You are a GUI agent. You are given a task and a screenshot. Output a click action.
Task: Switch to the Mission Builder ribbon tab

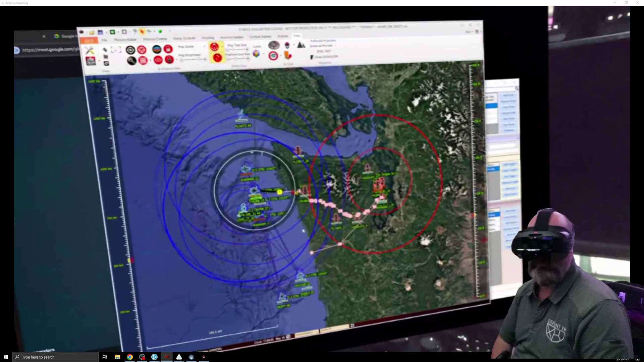coord(125,40)
